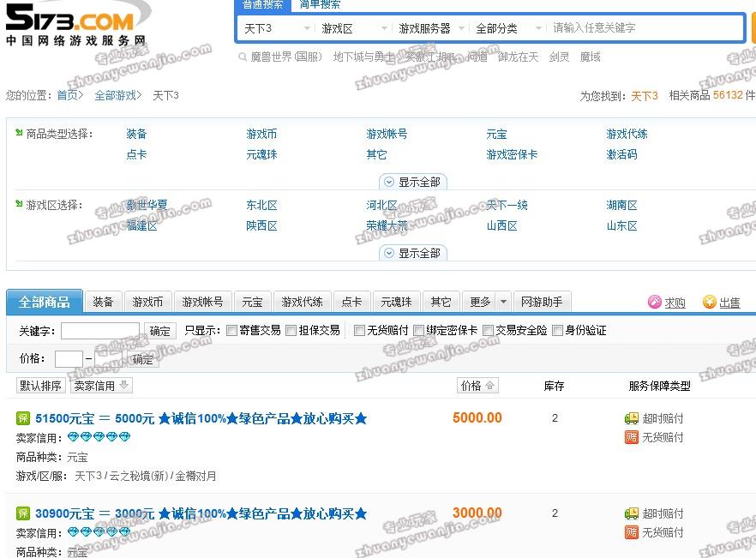The height and width of the screenshot is (558, 756).
Task: Click the magnifier icon beside hot searches
Action: pyautogui.click(x=243, y=57)
